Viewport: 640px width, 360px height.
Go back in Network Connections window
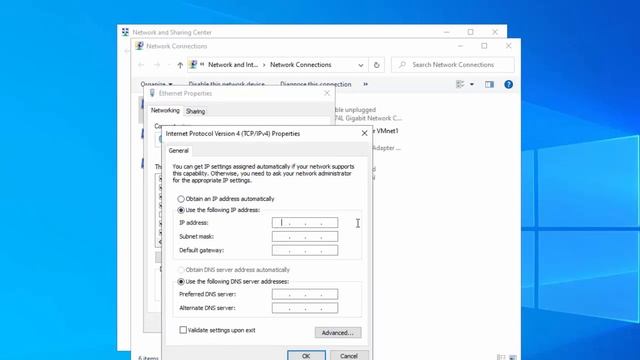pyautogui.click(x=141, y=65)
